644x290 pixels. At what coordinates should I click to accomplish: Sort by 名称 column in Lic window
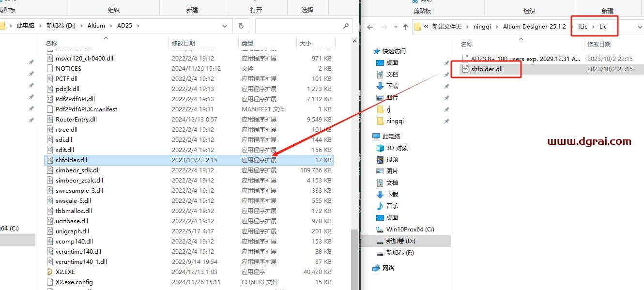pos(467,44)
